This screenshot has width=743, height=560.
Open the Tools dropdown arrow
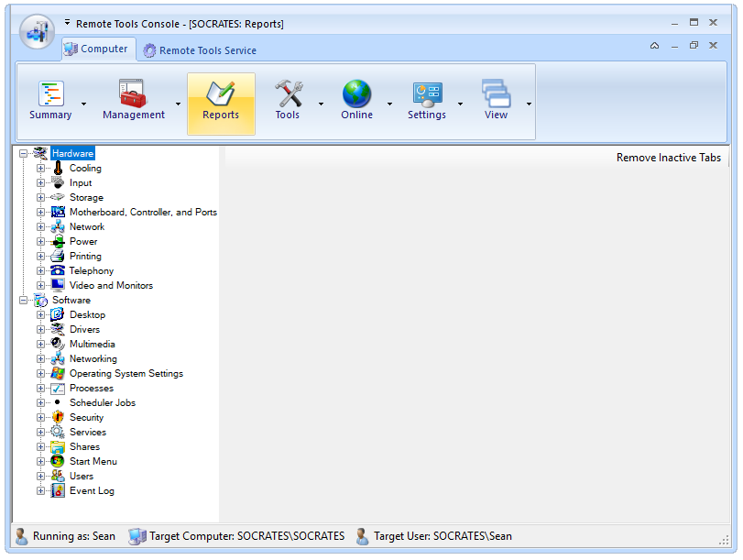point(321,104)
